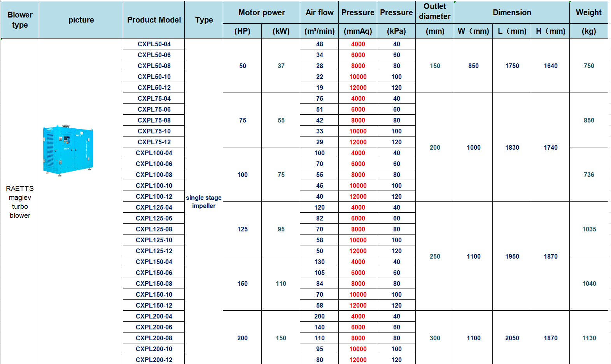The width and height of the screenshot is (611, 364).
Task: Click the 'single stage impeller' cell
Action: pos(204,201)
